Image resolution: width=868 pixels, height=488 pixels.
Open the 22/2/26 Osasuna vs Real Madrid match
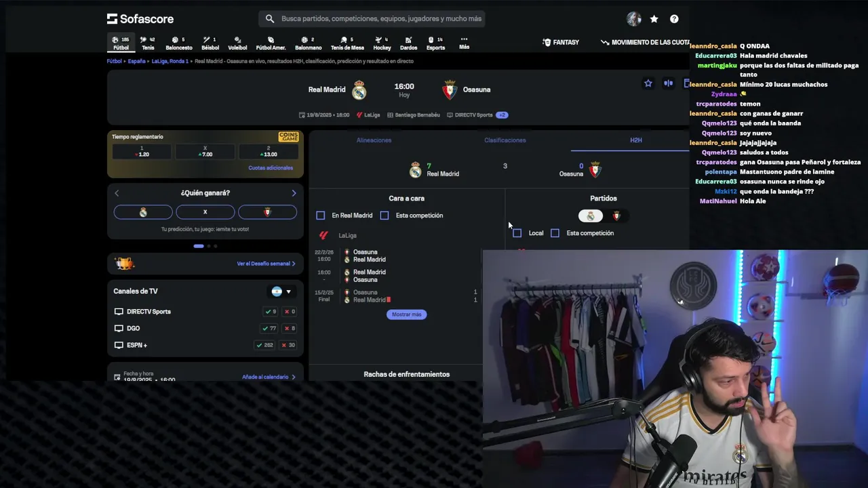(395, 256)
